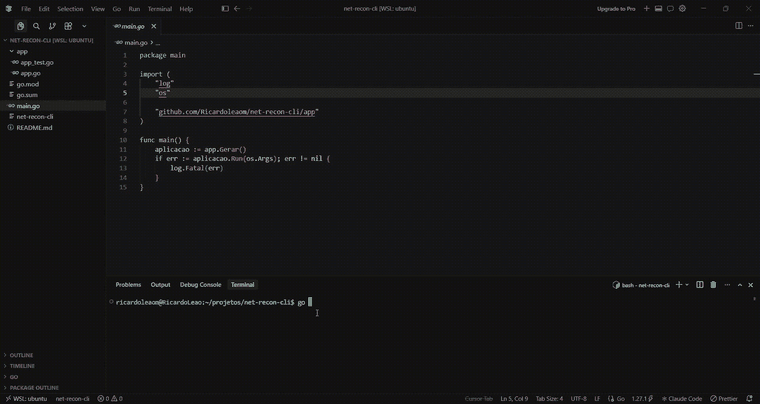Toggle the AI chat pane icon
Image resolution: width=760 pixels, height=404 pixels.
pyautogui.click(x=670, y=9)
